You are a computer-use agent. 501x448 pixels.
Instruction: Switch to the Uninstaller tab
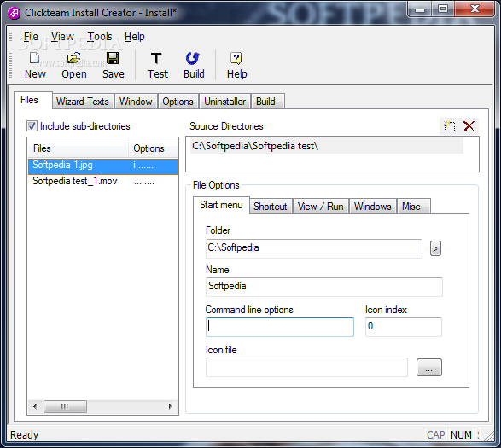click(x=225, y=102)
